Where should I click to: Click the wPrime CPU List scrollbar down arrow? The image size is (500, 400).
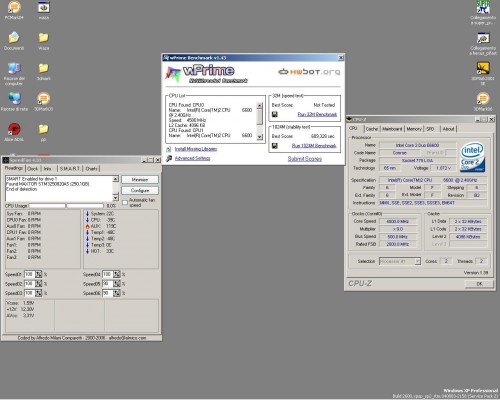tap(260, 137)
